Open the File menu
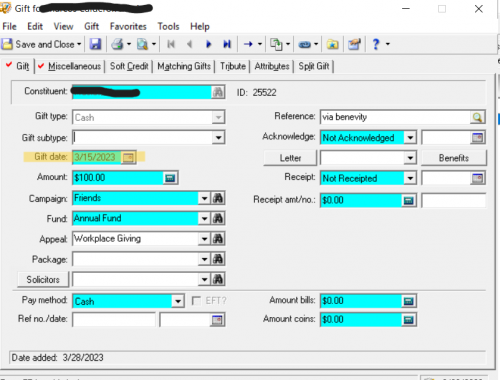 pyautogui.click(x=9, y=26)
